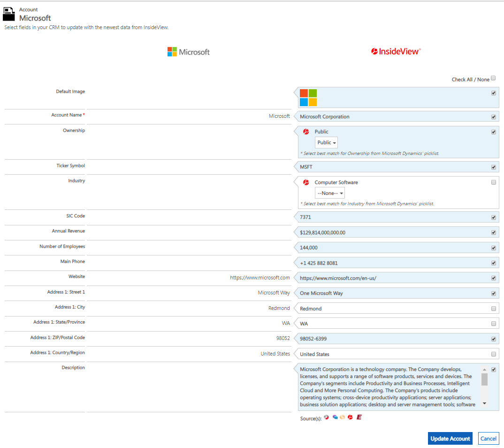Click the Microsoft logo in the left column header
The width and height of the screenshot is (504, 448).
click(x=188, y=52)
